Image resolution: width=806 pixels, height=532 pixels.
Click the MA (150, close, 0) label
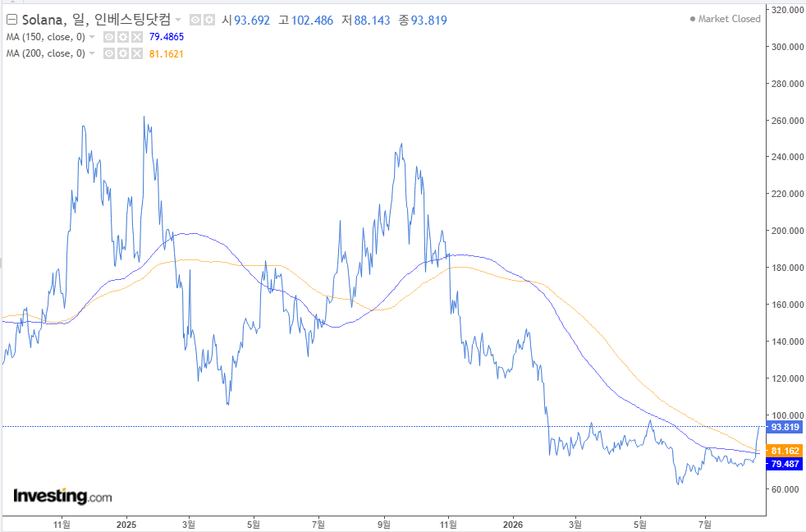[x=46, y=37]
